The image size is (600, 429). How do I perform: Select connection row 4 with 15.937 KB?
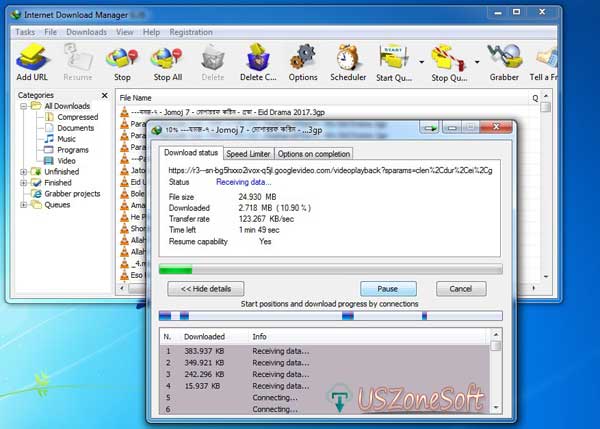click(324, 386)
